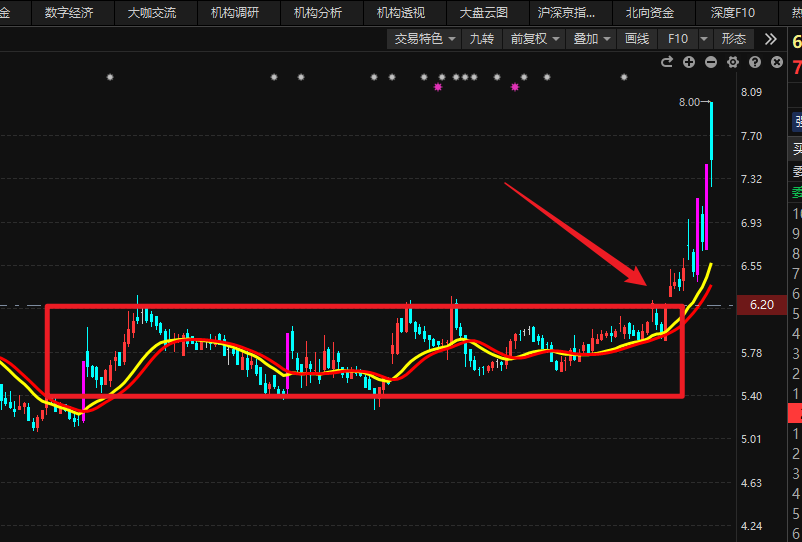Click the magenta star event marker

(438, 88)
